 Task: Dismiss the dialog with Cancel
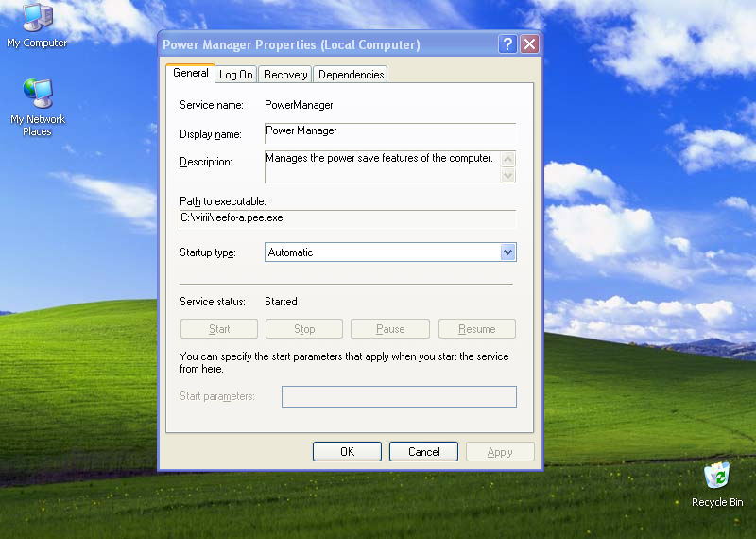coord(423,452)
